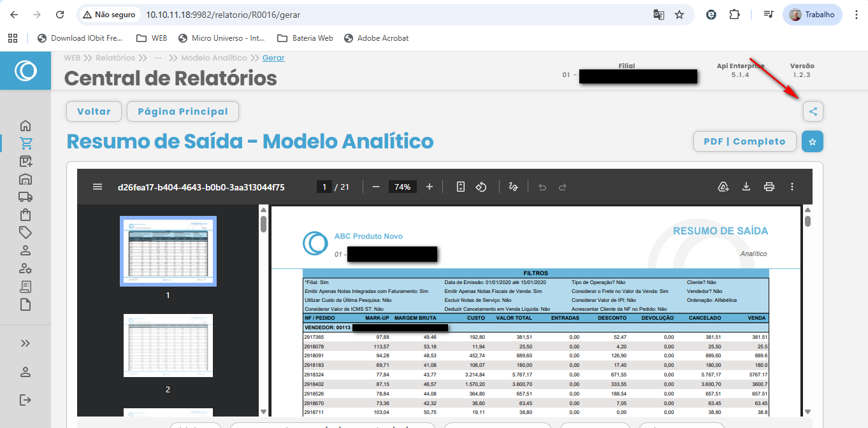Screen dimensions: 868x428
Task: Open the shopping cart sidebar icon
Action: click(25, 143)
